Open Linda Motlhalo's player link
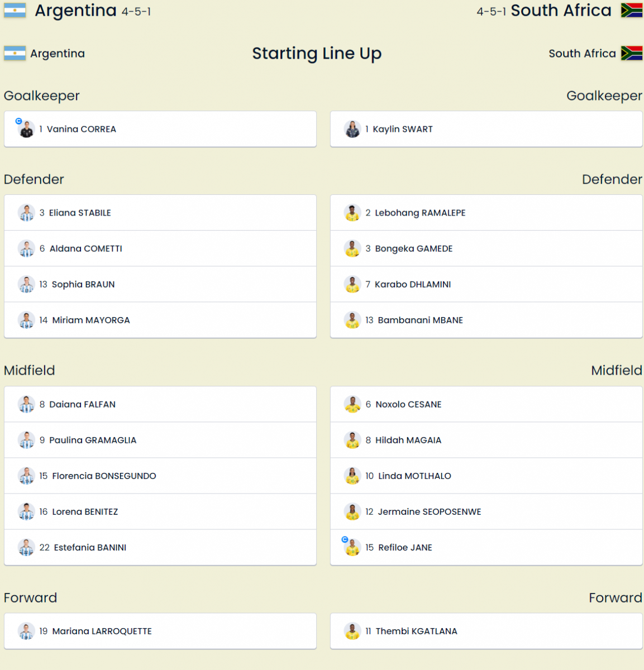The height and width of the screenshot is (670, 644). [x=414, y=476]
